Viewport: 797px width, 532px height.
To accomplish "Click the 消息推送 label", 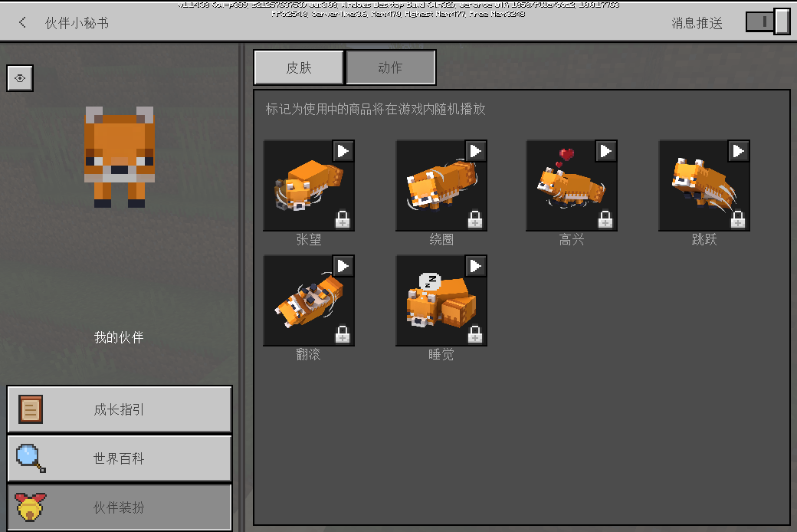I will coord(697,23).
